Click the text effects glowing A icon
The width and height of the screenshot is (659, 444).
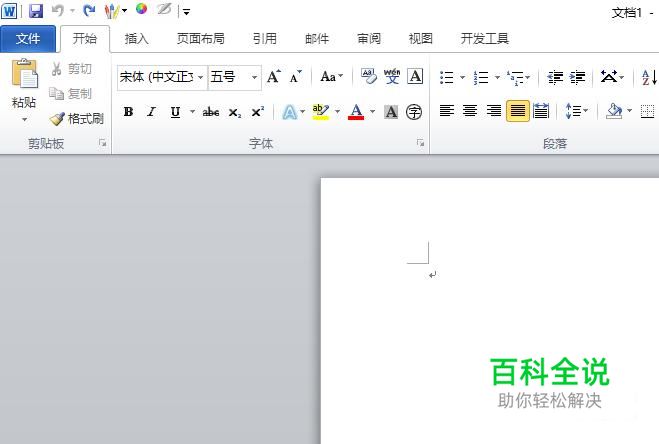[x=290, y=112]
